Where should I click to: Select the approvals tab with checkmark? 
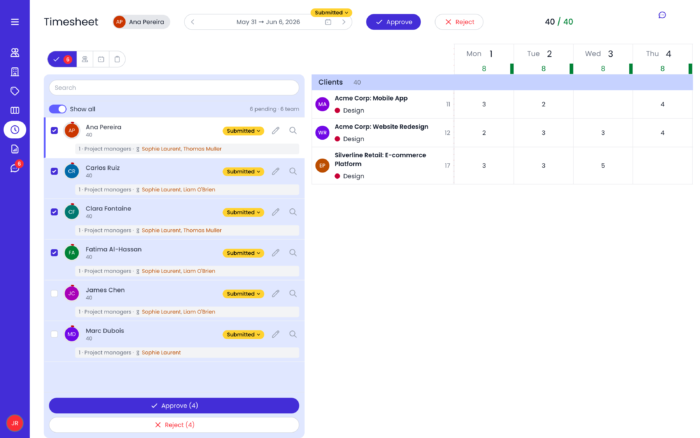[62, 59]
